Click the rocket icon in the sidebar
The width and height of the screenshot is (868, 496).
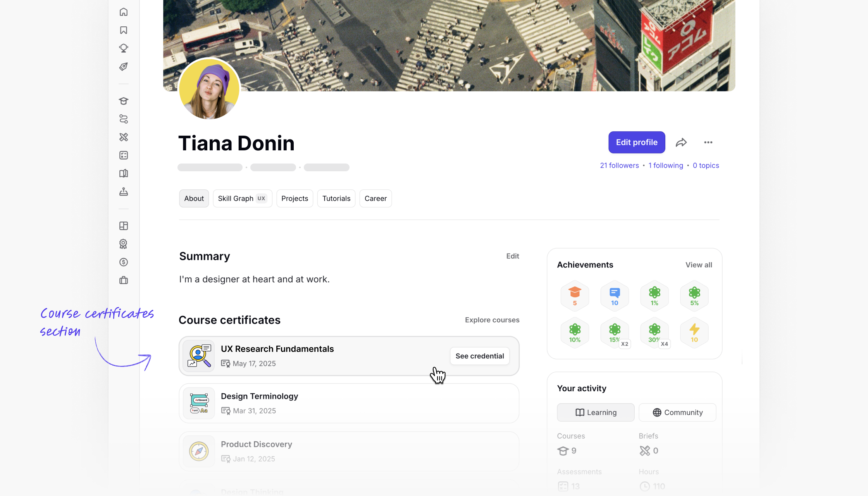(x=124, y=67)
